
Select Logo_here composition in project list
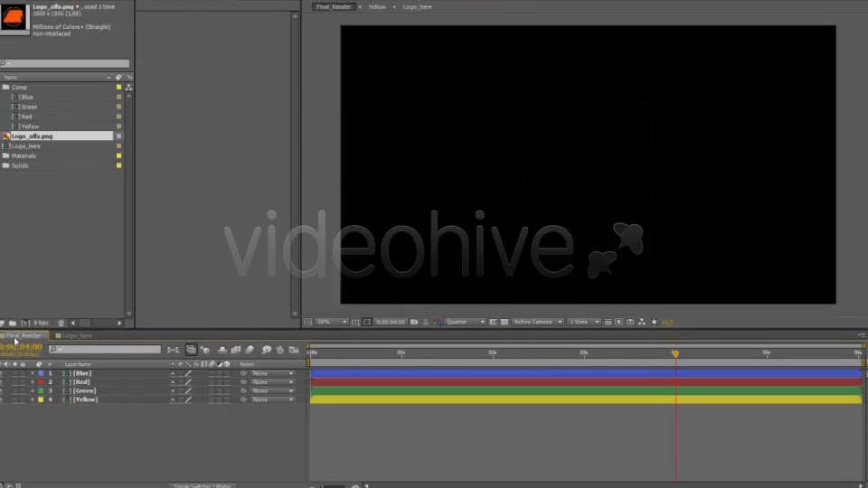pos(26,146)
